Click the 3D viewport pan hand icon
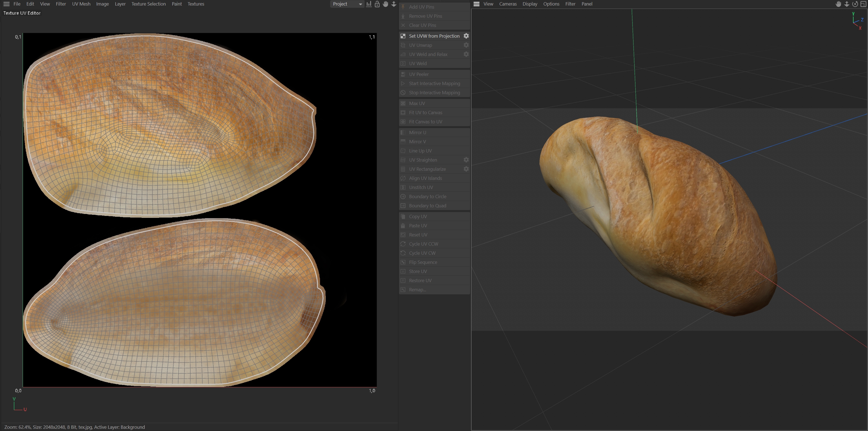Viewport: 868px width, 431px height. pyautogui.click(x=838, y=4)
